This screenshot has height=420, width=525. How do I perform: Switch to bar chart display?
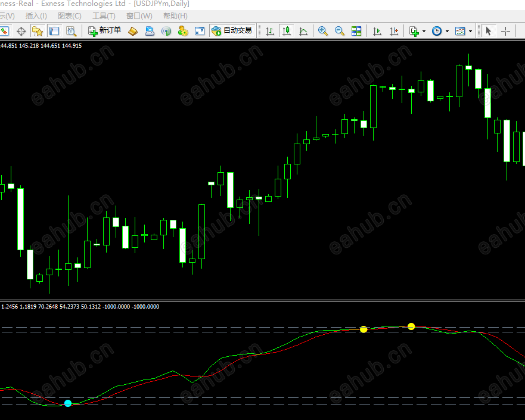pyautogui.click(x=270, y=31)
